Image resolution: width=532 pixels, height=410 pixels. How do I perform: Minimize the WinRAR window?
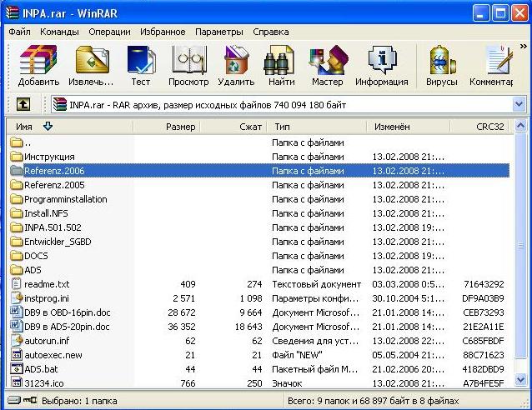[x=481, y=13]
